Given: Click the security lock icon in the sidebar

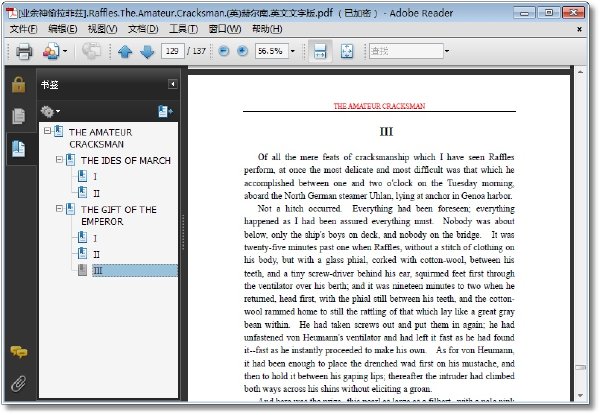Looking at the screenshot, I should coord(18,85).
